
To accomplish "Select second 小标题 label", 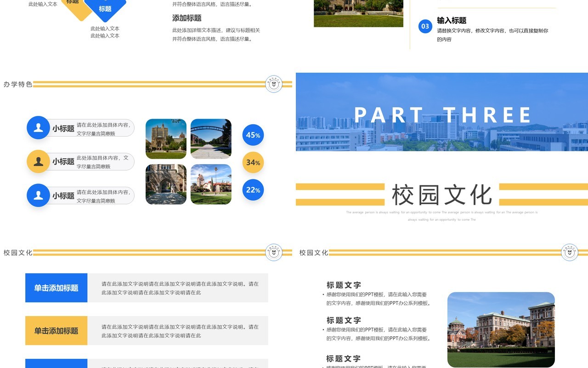I will [63, 161].
